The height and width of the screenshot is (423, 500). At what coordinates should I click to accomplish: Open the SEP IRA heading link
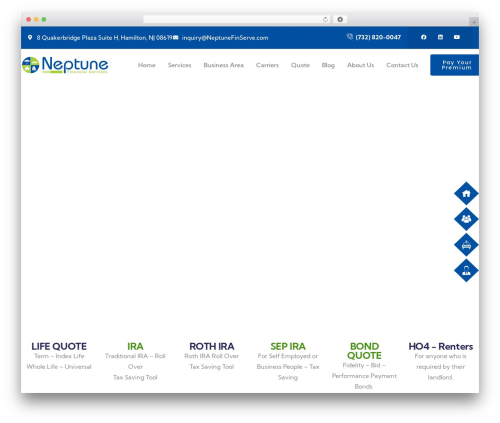288,346
